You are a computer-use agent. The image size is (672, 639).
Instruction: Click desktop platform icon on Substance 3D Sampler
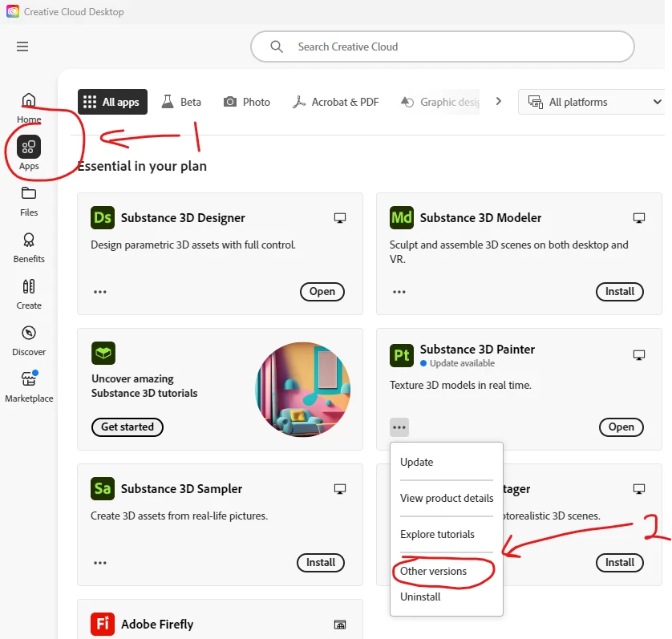[x=340, y=489]
